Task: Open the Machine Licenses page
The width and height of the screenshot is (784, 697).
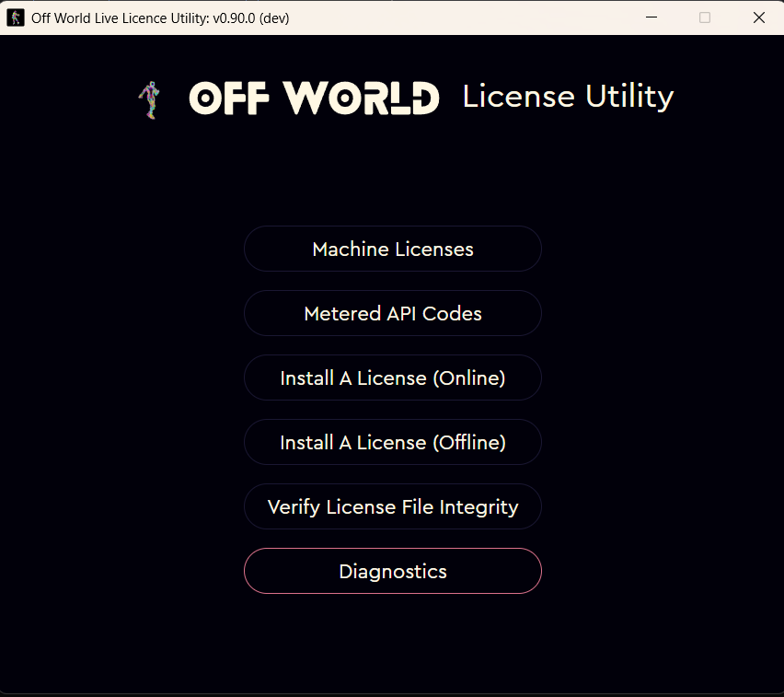Action: (x=393, y=249)
